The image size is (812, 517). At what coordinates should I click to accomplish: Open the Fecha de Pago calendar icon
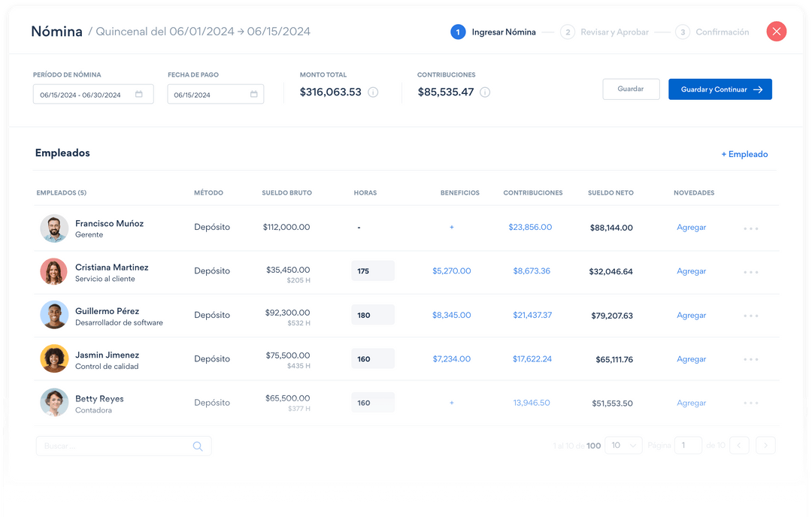(x=253, y=94)
